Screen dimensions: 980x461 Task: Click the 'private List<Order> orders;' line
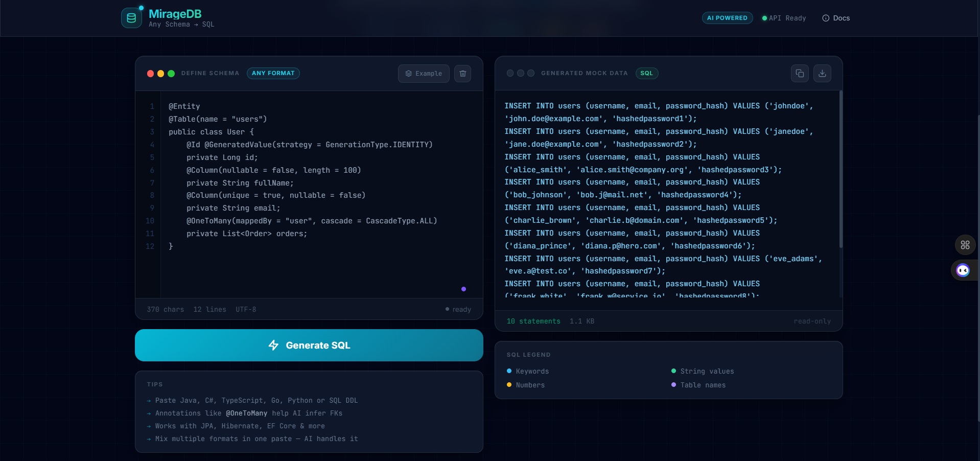[247, 234]
